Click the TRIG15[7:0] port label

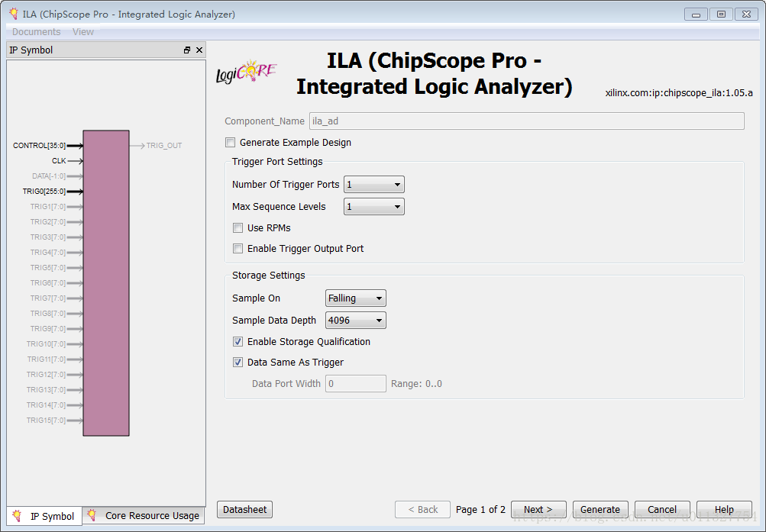(x=46, y=421)
